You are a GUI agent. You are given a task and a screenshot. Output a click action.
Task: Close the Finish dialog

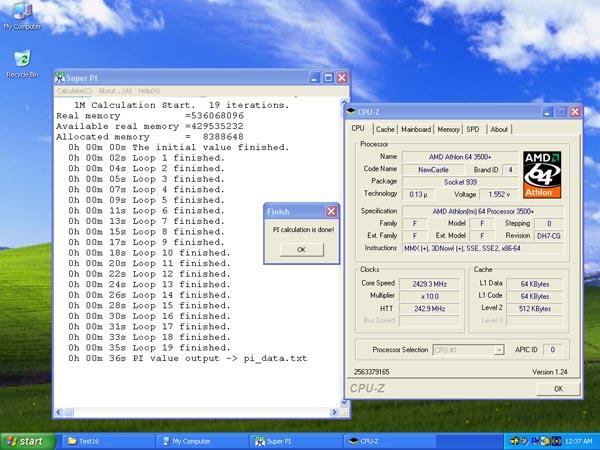pyautogui.click(x=331, y=211)
